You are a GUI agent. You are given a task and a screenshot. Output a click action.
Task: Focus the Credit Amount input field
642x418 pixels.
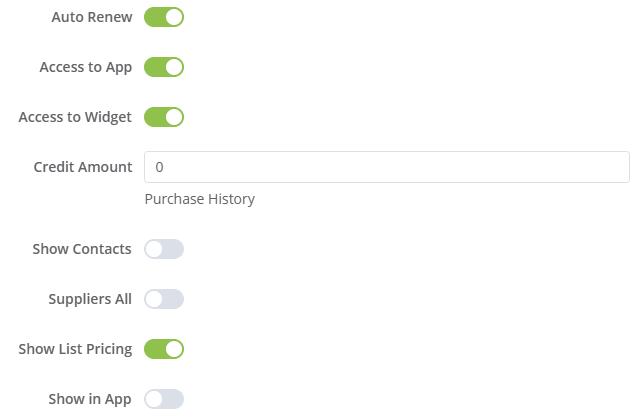[386, 167]
